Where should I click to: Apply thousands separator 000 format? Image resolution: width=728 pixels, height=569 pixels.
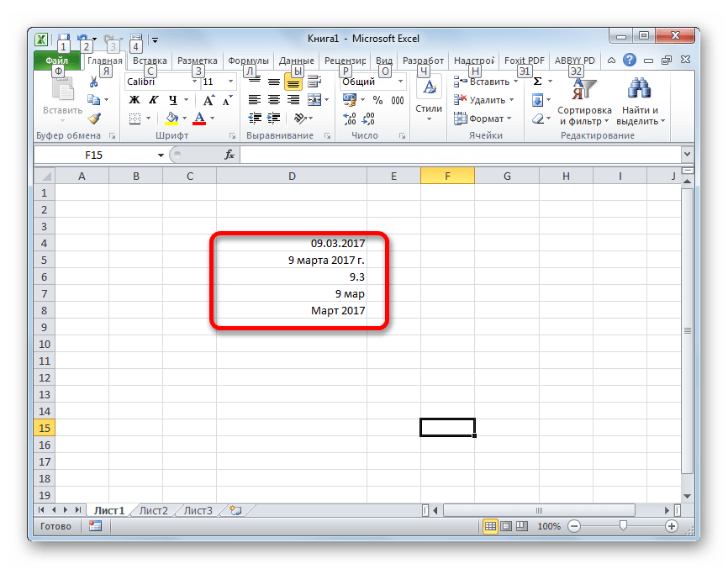[x=398, y=100]
